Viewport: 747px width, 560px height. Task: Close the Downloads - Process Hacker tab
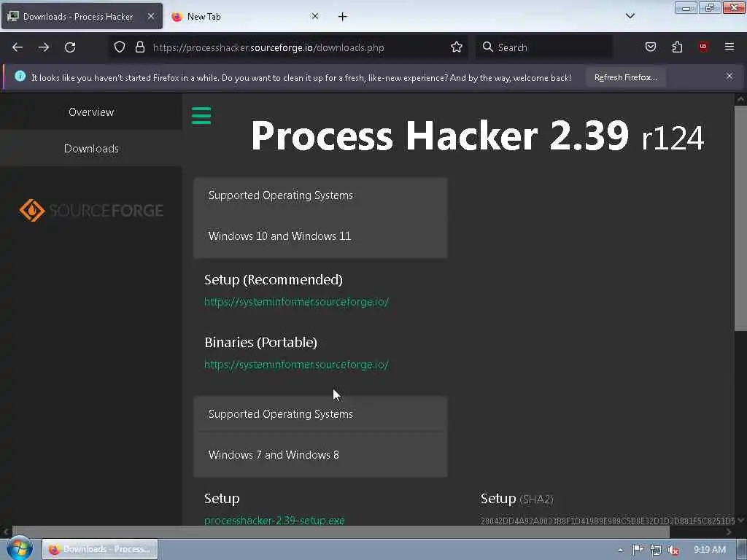[150, 16]
